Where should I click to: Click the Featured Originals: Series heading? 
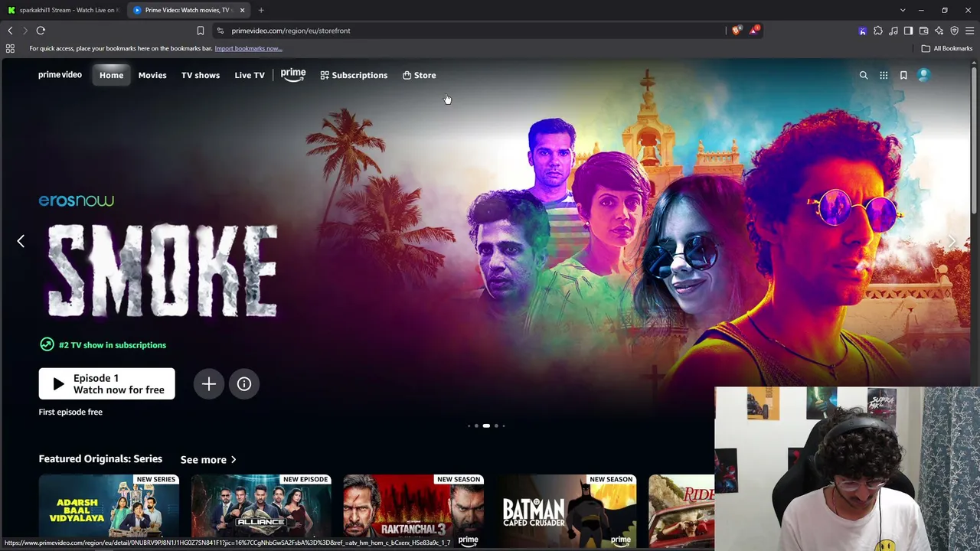coord(100,459)
